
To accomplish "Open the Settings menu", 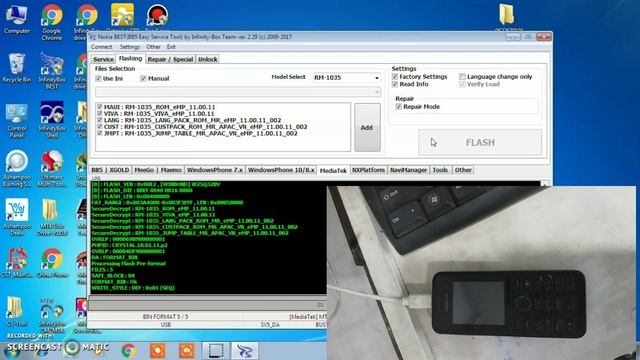I will pyautogui.click(x=129, y=47).
